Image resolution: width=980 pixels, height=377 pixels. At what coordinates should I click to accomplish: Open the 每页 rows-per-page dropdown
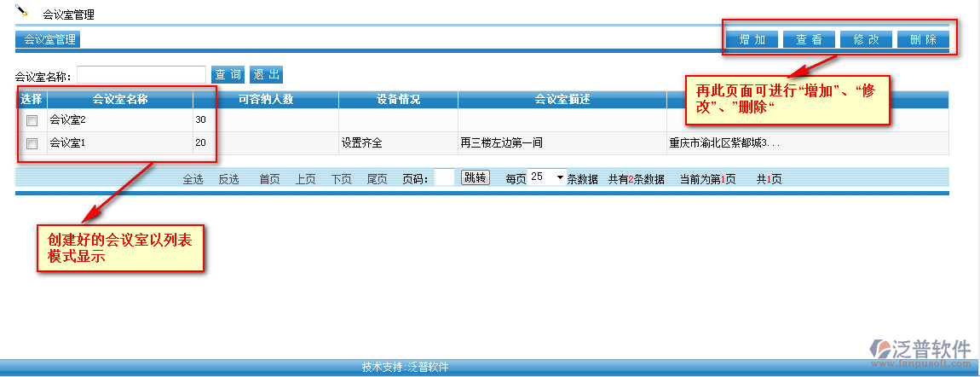click(x=547, y=177)
